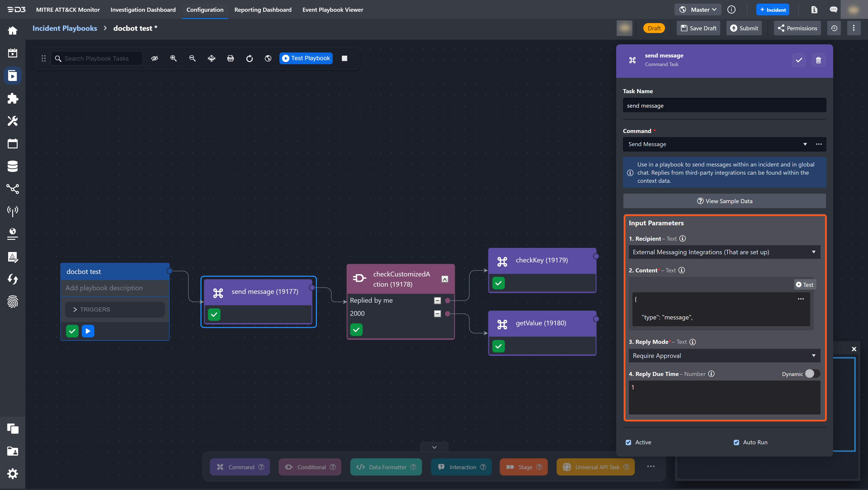Click the print playbook icon
This screenshot has width=868, height=490.
coord(231,58)
